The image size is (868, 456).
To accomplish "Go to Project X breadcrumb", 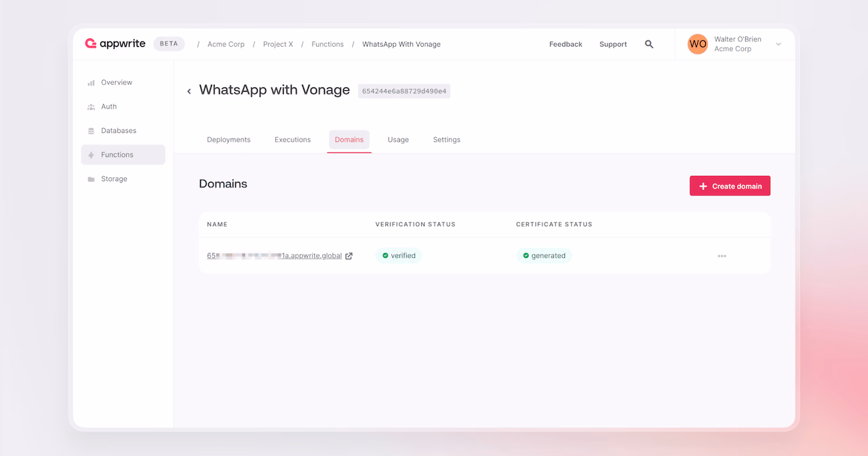I will [278, 44].
